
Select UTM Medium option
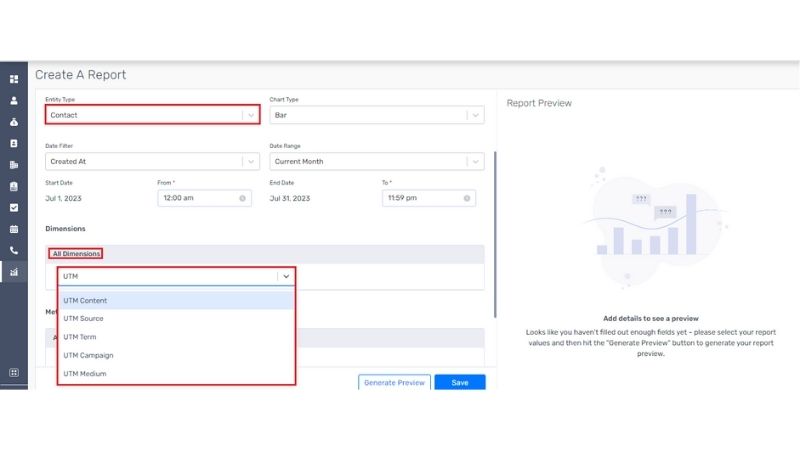pos(176,373)
